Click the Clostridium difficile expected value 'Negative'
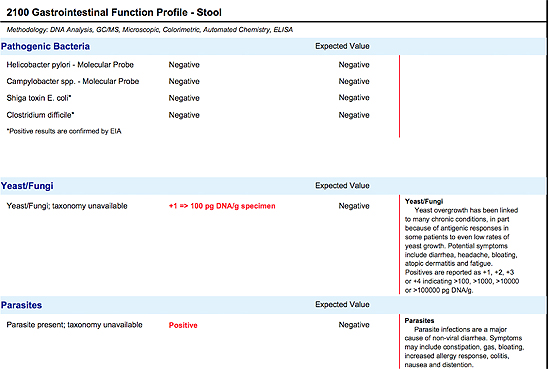 point(354,115)
